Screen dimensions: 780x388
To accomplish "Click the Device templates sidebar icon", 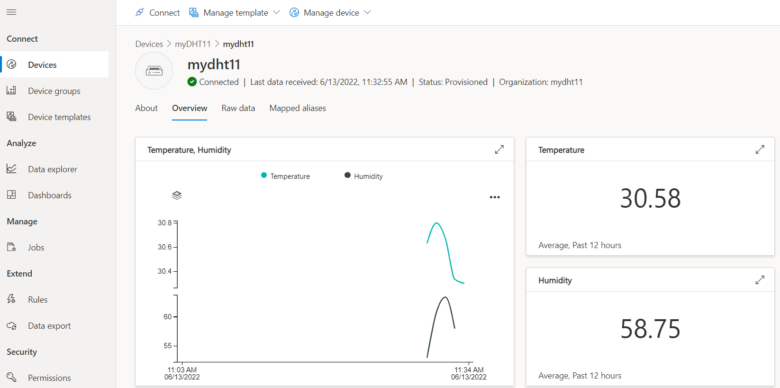I will 11,116.
